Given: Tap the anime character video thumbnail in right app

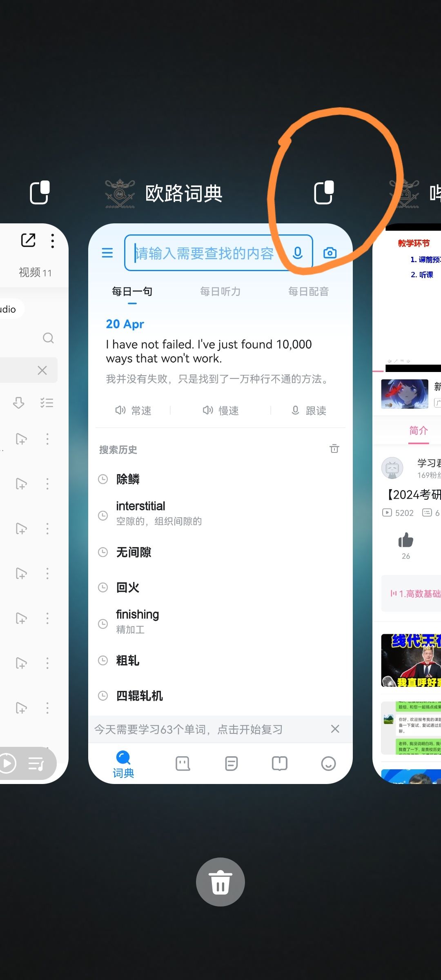Looking at the screenshot, I should tap(405, 394).
